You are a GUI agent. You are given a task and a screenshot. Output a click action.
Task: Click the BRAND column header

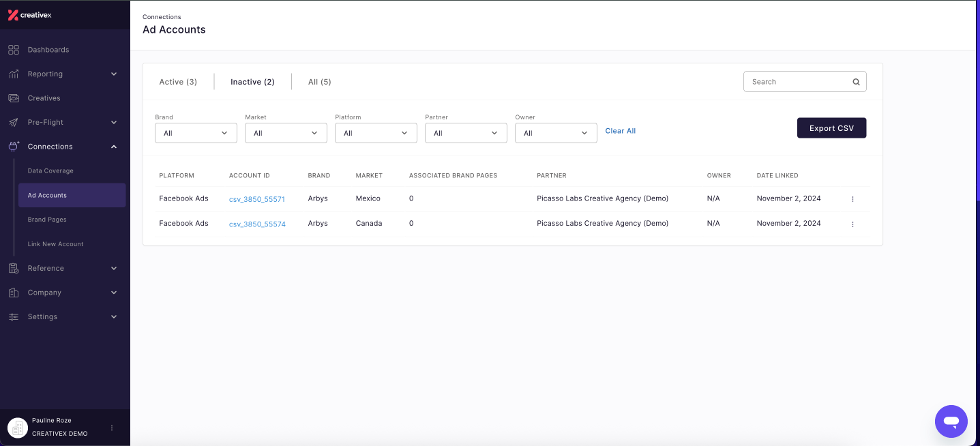[x=319, y=175]
